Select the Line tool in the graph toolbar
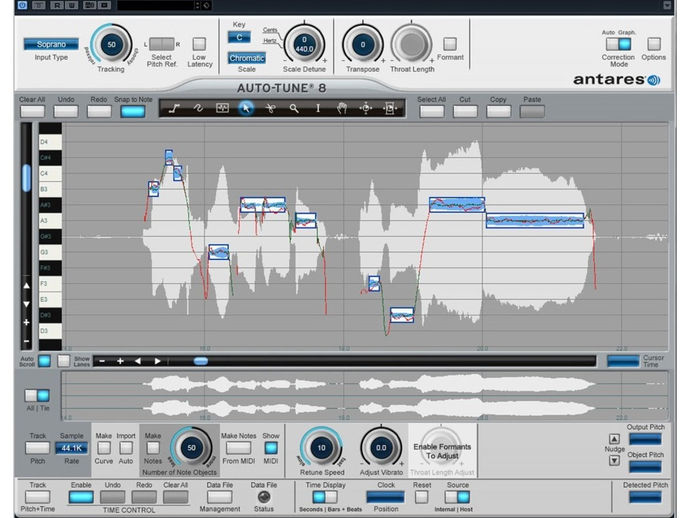The image size is (690, 518). [x=175, y=108]
